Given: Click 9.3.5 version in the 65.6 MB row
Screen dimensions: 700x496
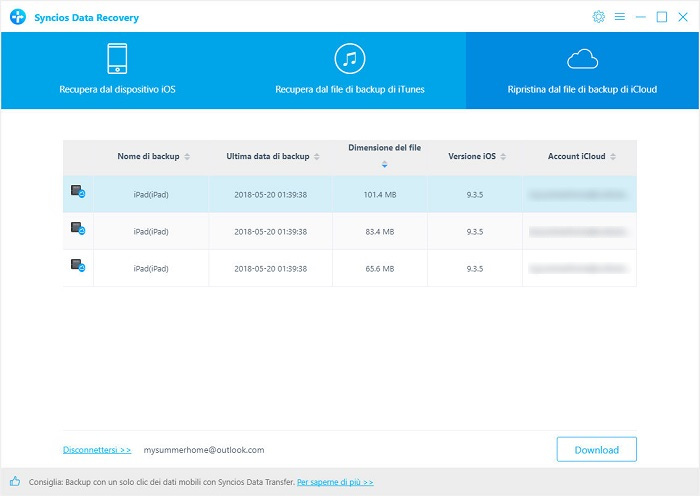Looking at the screenshot, I should coord(475,269).
